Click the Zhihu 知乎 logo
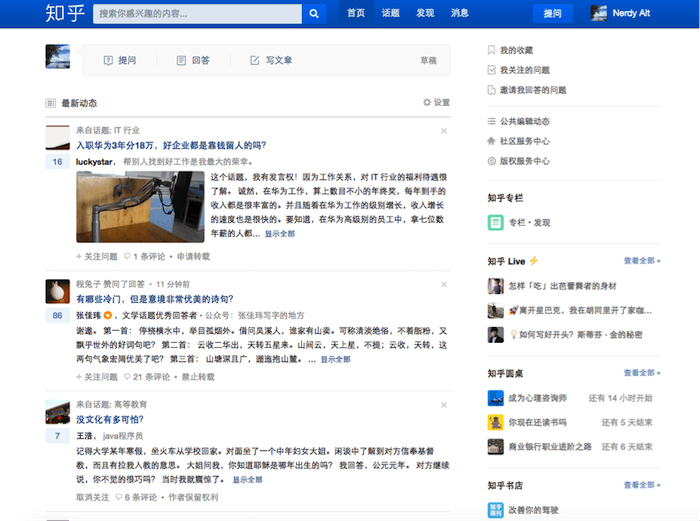The image size is (700, 521). 65,13
